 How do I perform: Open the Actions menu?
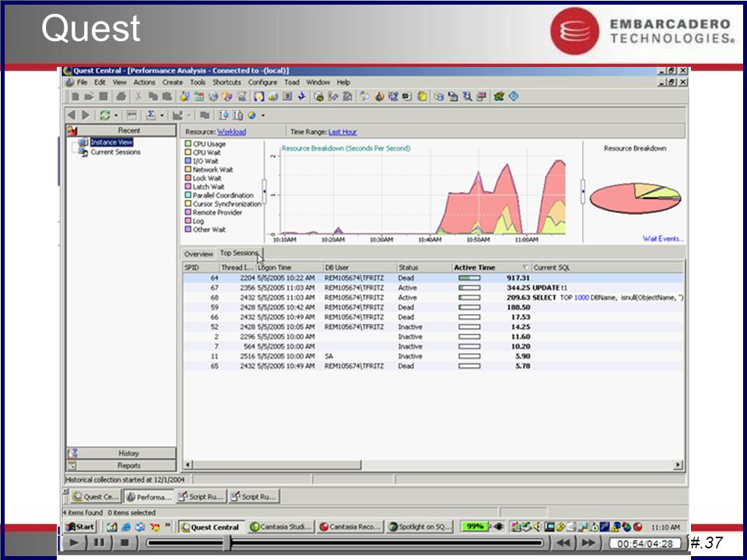[145, 82]
